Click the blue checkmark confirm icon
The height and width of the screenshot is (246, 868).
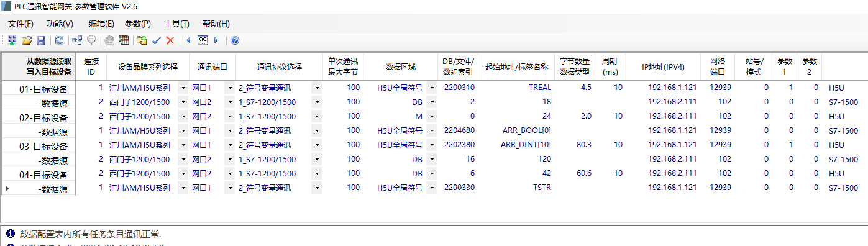[157, 40]
